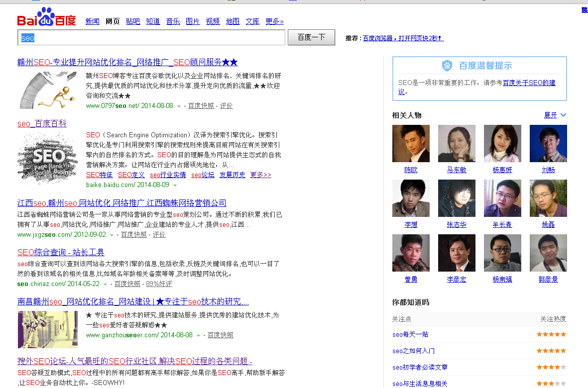Viewport: 588px width, 388px height.
Task: Open 姚磊 name link
Action: click(548, 225)
